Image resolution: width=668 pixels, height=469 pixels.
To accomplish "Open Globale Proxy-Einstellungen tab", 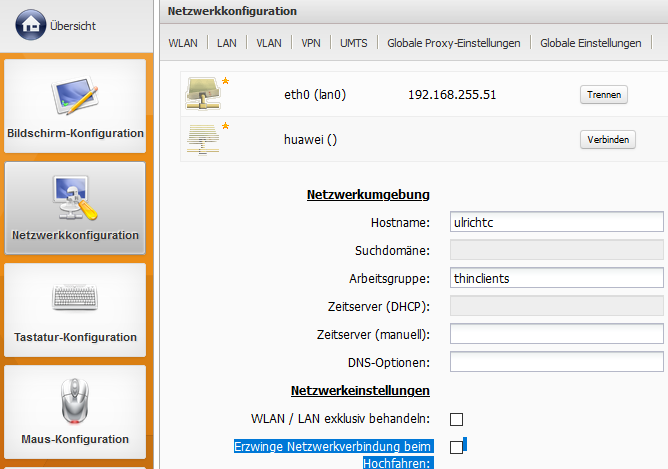I will [x=455, y=44].
